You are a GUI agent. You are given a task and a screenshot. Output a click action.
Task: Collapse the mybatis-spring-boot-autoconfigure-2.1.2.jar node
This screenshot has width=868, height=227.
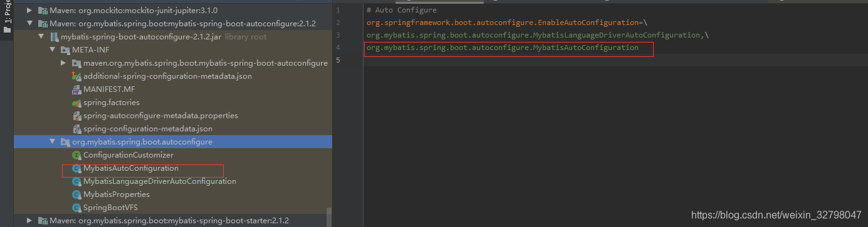[42, 37]
